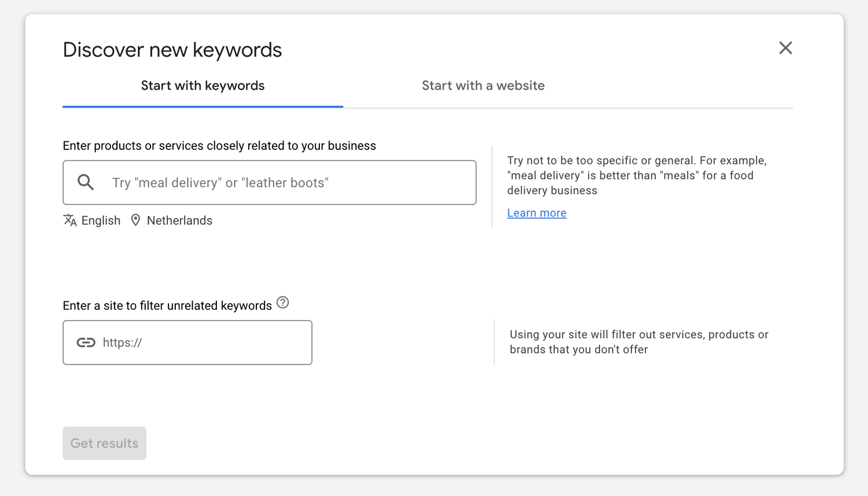Click the Discover new keywords title
This screenshot has height=496, width=868.
[x=172, y=50]
